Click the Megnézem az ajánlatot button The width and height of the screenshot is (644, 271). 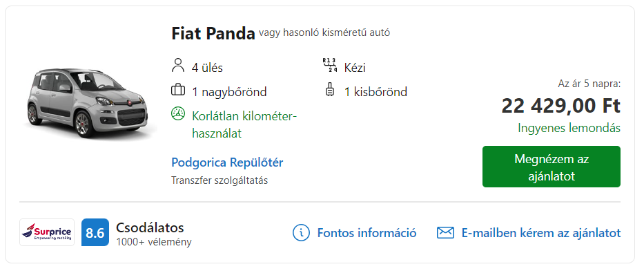point(552,167)
